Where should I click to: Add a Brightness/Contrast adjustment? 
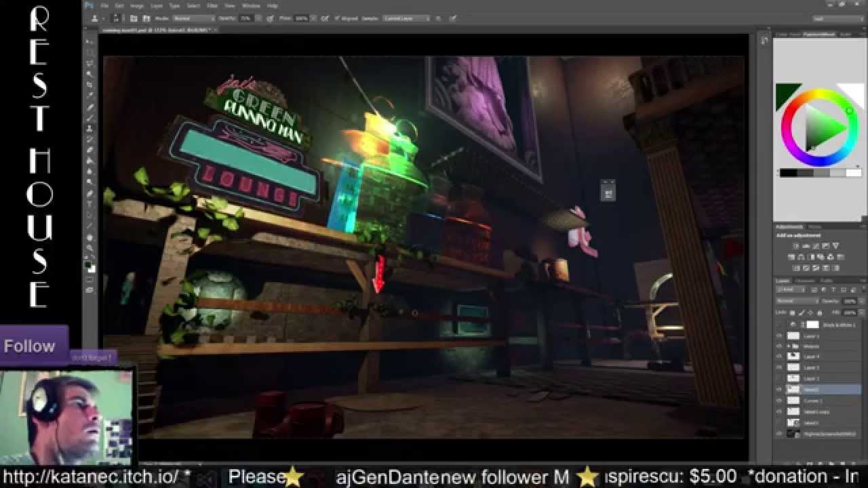pyautogui.click(x=795, y=245)
